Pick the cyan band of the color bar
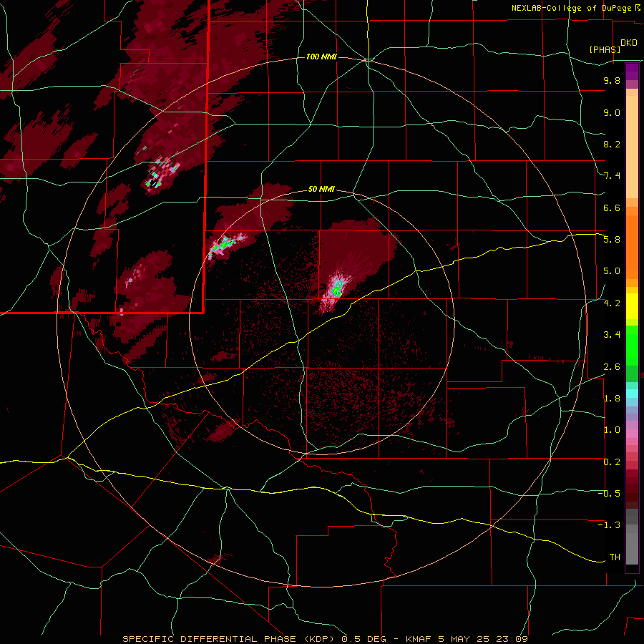Image resolution: width=644 pixels, height=644 pixels. pyautogui.click(x=632, y=394)
